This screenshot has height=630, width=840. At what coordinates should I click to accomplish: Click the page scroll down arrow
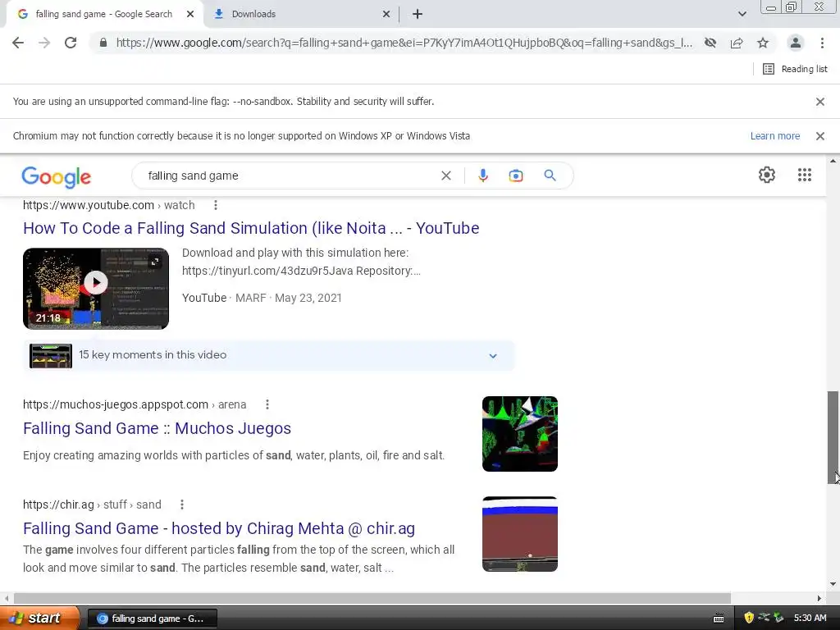tap(833, 584)
